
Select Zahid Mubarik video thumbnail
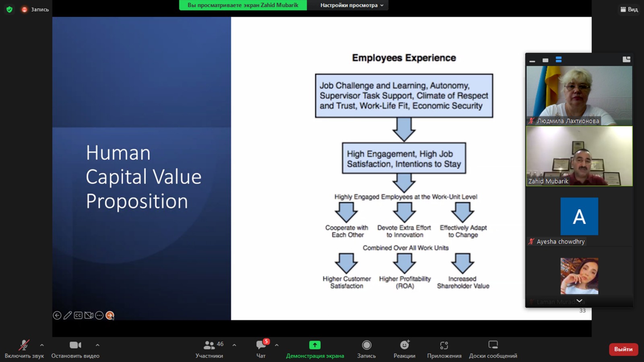[x=579, y=156]
